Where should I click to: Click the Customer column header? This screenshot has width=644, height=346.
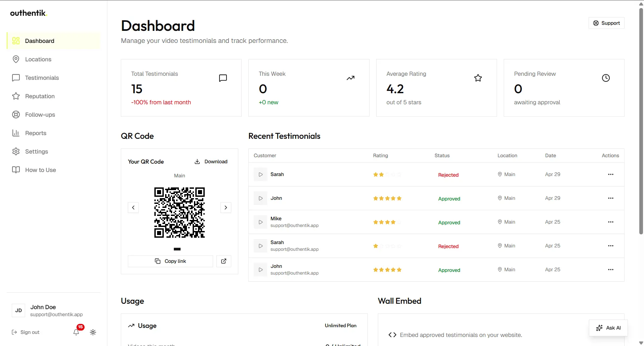265,156
